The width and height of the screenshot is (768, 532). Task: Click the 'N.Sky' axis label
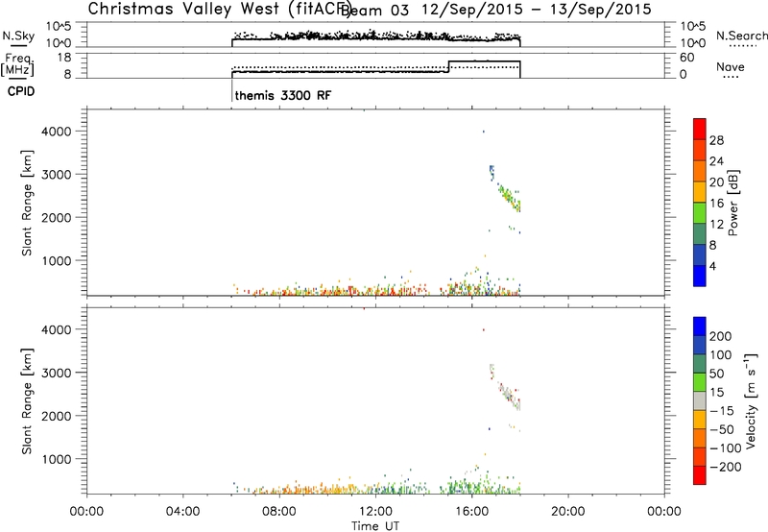point(18,36)
